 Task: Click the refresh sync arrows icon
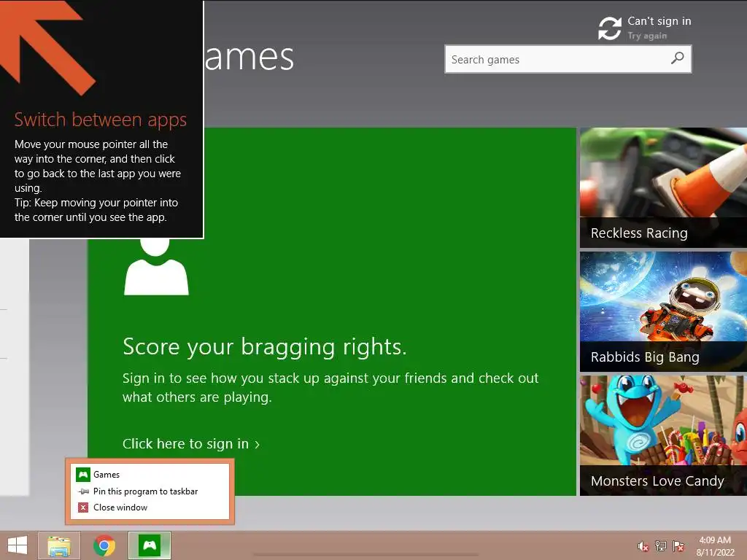[610, 28]
